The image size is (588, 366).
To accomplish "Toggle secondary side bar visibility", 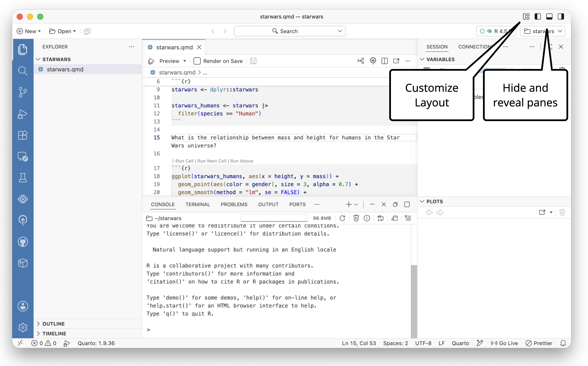I will click(561, 16).
